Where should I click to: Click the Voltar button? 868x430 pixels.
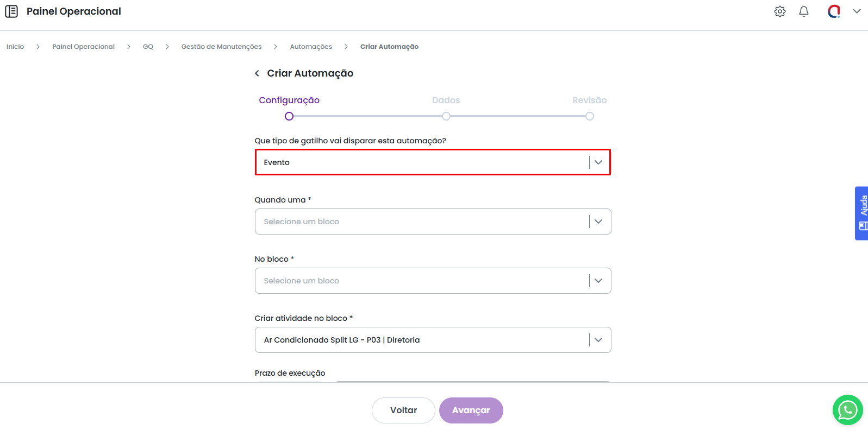point(403,410)
